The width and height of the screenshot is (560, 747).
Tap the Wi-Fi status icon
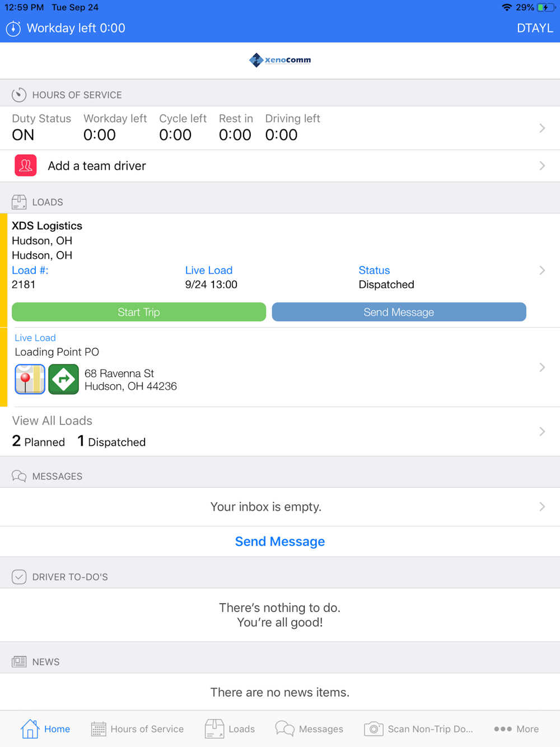(x=507, y=7)
